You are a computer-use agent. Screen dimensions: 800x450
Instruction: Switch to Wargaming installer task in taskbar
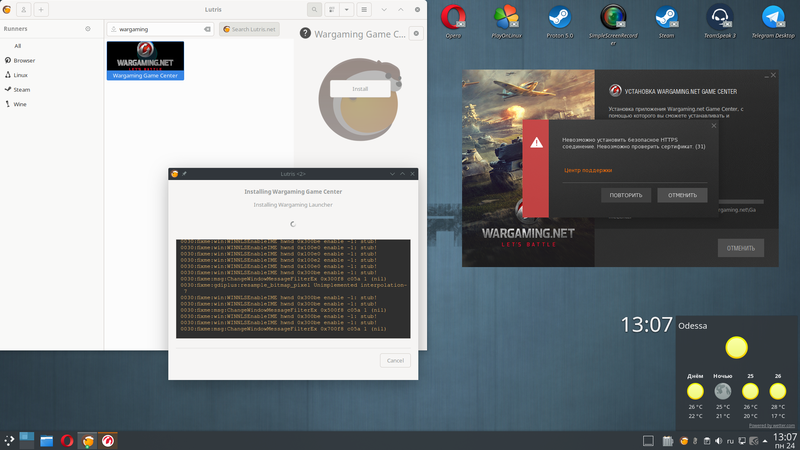(x=108, y=441)
